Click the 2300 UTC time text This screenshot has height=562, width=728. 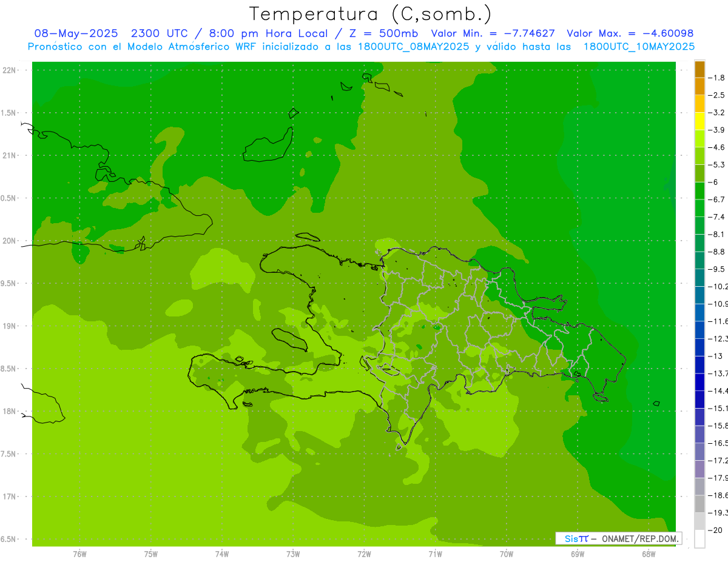159,33
